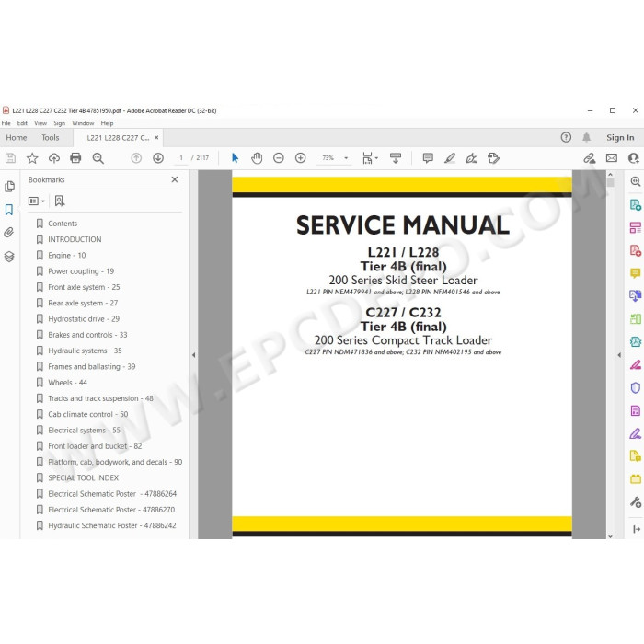
Task: Click the scroll down arrow of document
Action: 610,535
